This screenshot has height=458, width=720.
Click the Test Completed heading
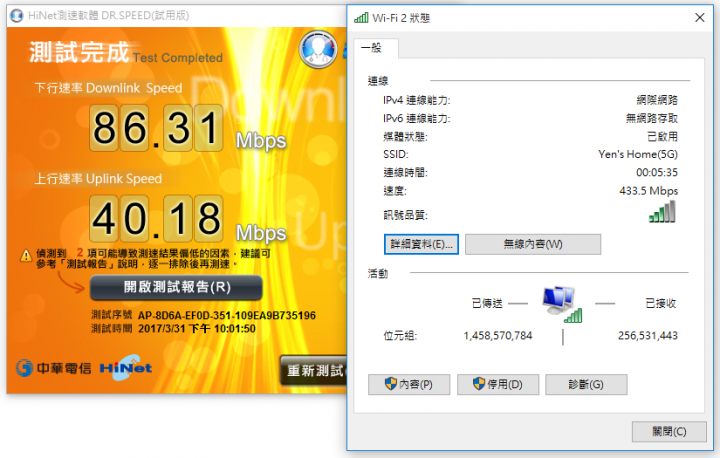tap(178, 58)
